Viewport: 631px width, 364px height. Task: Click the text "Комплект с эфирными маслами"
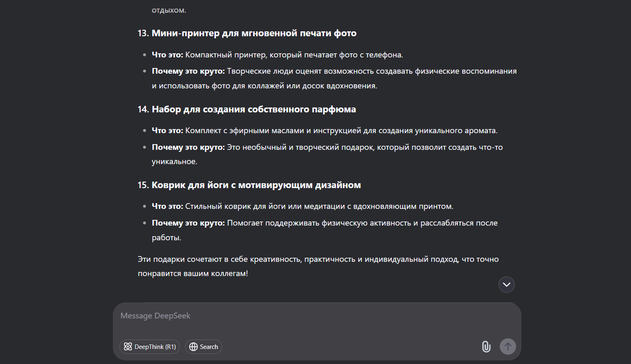click(245, 131)
